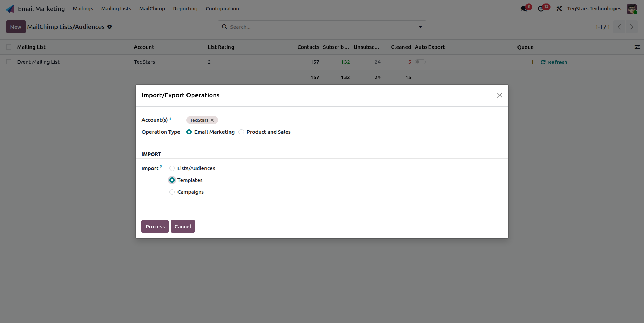
Task: Open the activities clock icon
Action: click(x=541, y=9)
